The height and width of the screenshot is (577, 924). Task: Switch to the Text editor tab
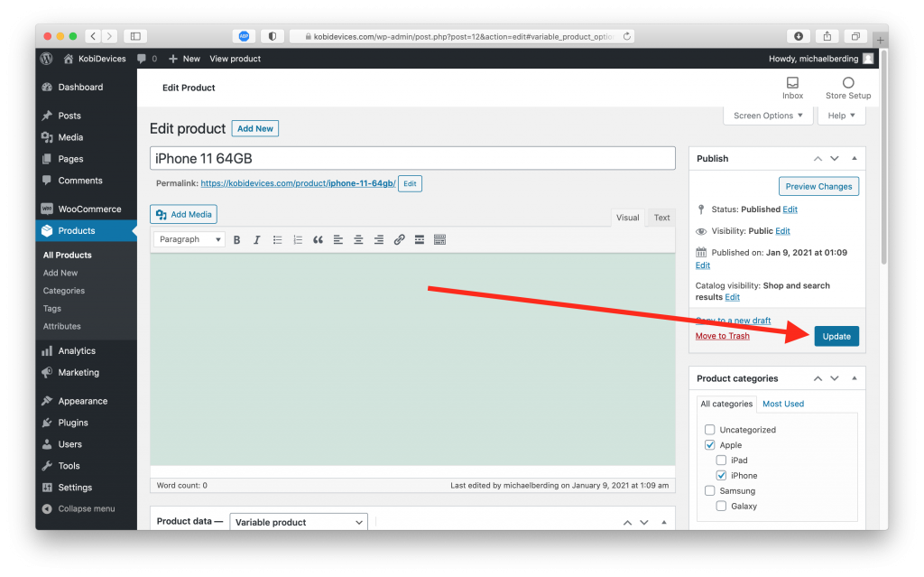[661, 218]
